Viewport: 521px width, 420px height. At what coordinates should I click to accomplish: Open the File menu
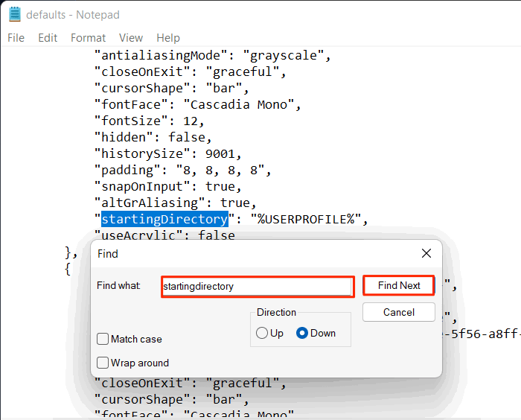pyautogui.click(x=16, y=38)
